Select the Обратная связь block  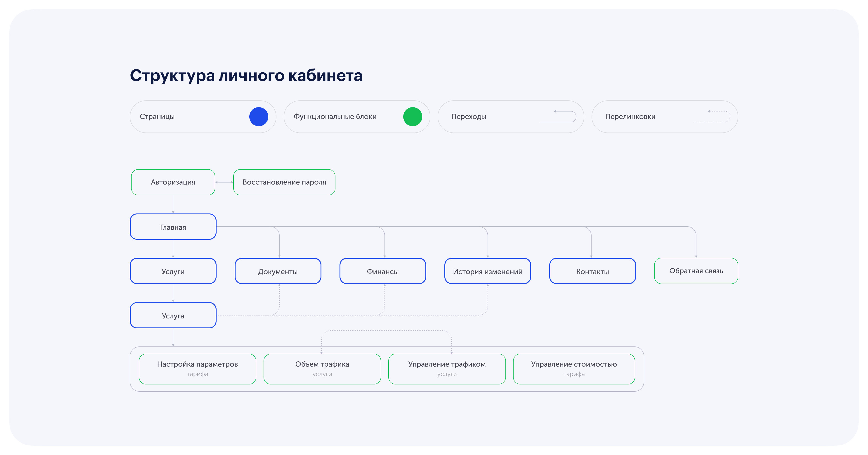pos(696,271)
